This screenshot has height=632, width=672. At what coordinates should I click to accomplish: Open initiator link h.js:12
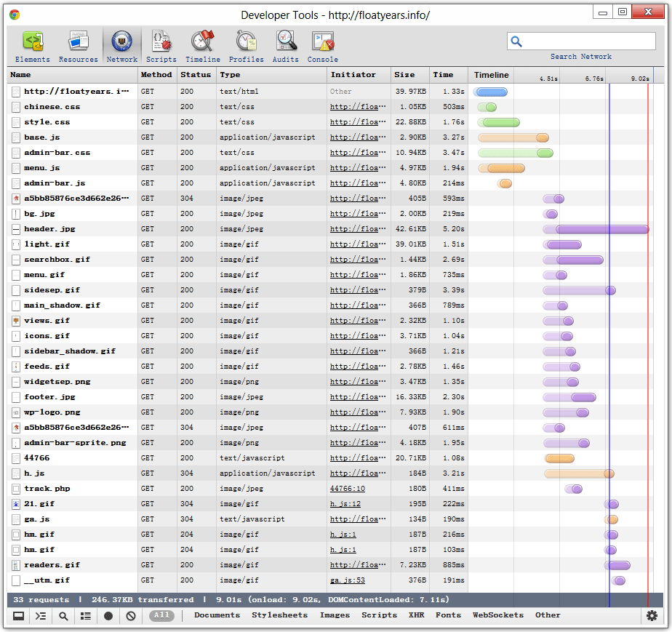[x=345, y=504]
